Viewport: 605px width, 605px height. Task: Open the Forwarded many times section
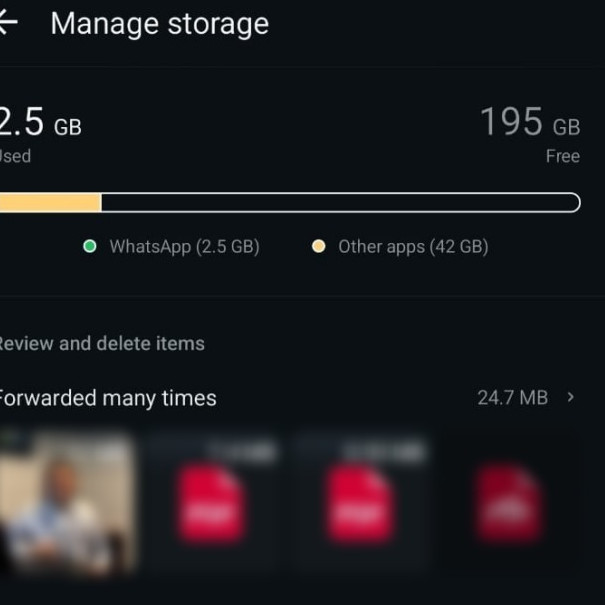tap(106, 398)
